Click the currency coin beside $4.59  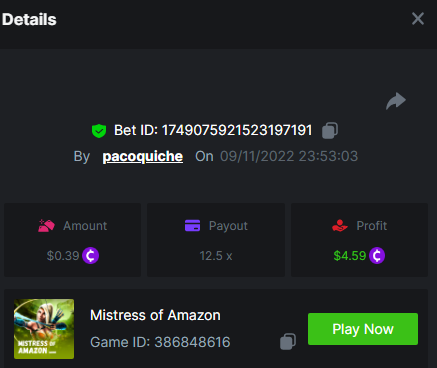click(377, 256)
